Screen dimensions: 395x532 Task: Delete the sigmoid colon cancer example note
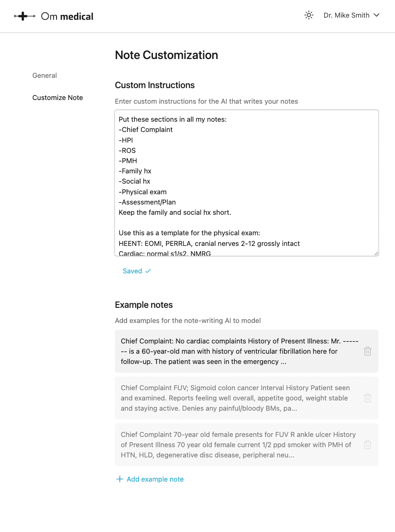pyautogui.click(x=368, y=398)
